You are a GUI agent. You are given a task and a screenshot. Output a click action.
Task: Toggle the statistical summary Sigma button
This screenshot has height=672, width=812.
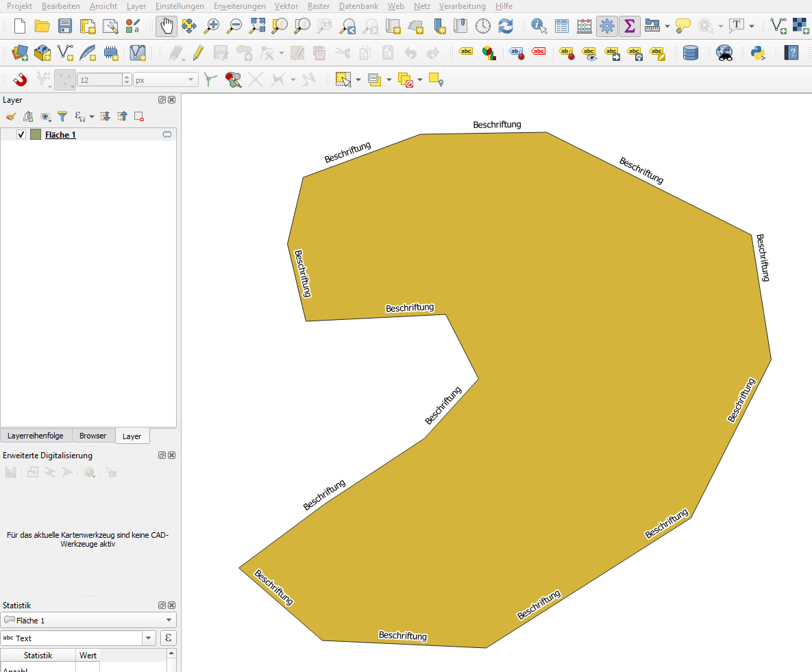pos(629,27)
